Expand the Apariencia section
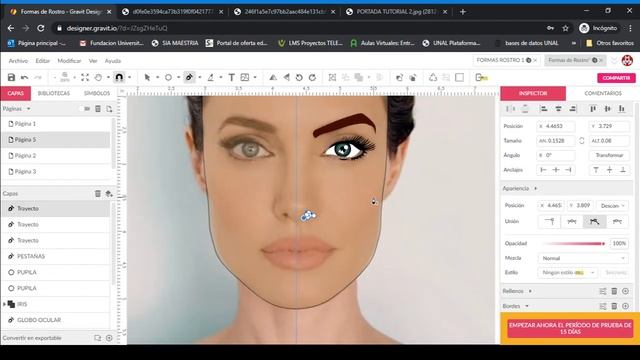640x360 pixels. pos(536,189)
